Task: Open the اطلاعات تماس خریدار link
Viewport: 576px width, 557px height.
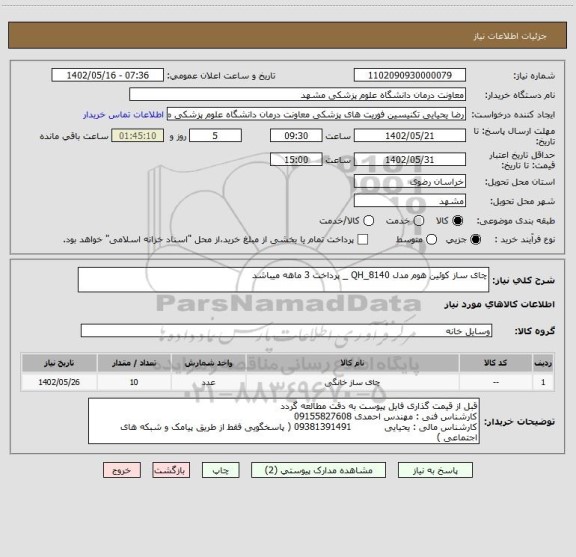Action: (x=123, y=115)
